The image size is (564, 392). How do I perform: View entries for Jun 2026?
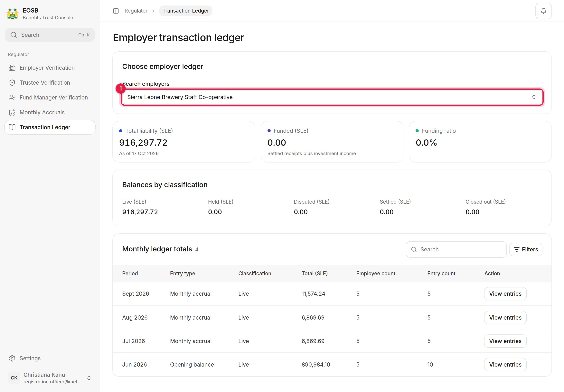[x=505, y=365]
